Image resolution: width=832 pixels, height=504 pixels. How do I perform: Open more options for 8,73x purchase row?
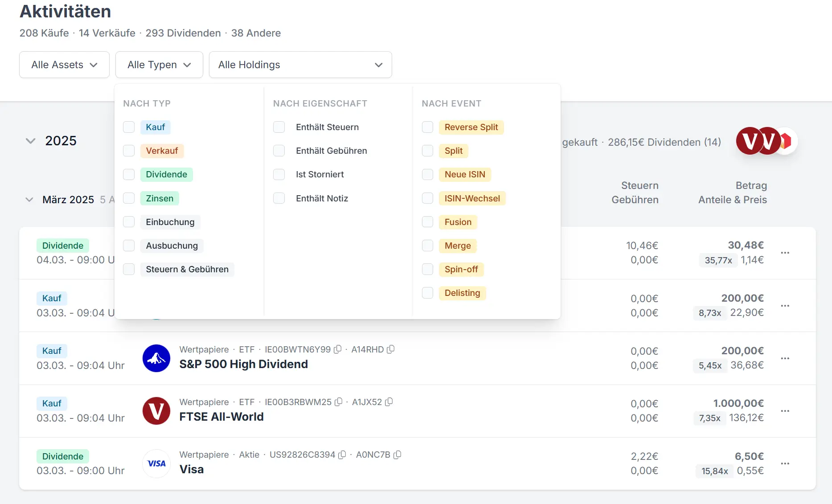785,306
